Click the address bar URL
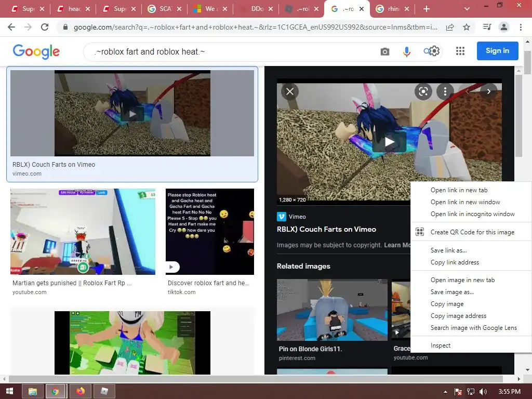Screen dimensions: 532x399 [x=255, y=27]
